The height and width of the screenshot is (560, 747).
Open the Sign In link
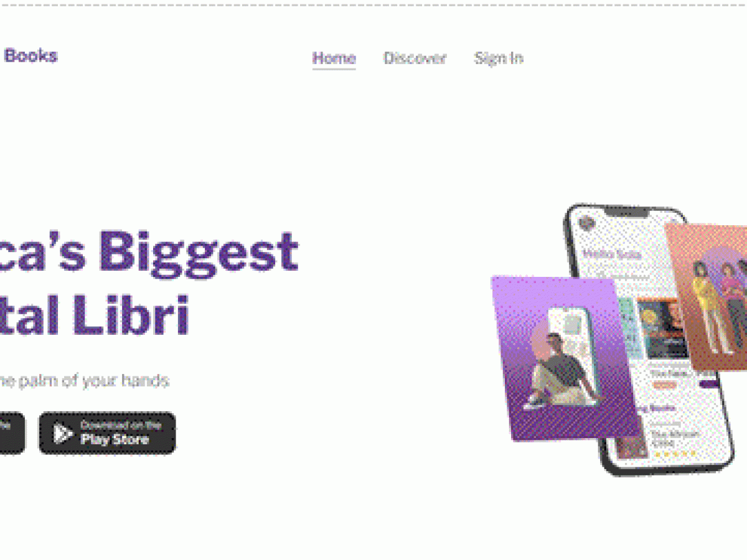tap(499, 58)
